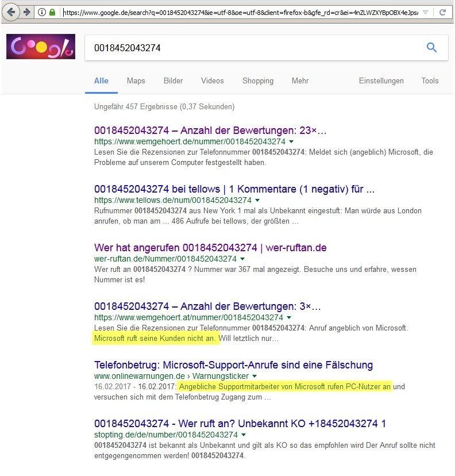Expand the arrow next to wemgehoert.de URL

291,141
